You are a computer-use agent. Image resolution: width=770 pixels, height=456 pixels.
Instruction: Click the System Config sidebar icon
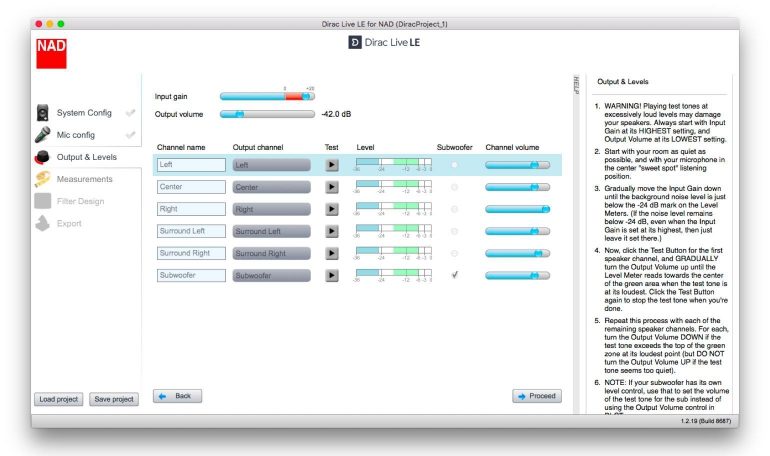click(42, 113)
